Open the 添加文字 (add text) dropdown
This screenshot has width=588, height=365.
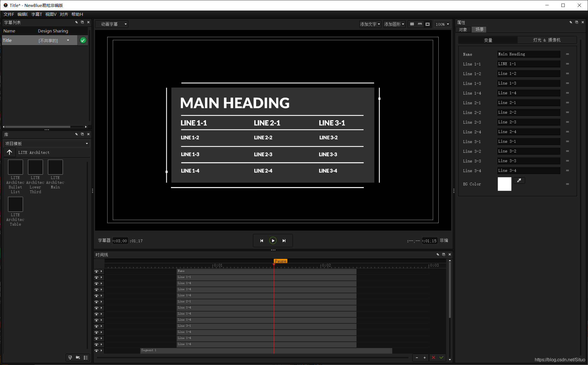tap(370, 24)
